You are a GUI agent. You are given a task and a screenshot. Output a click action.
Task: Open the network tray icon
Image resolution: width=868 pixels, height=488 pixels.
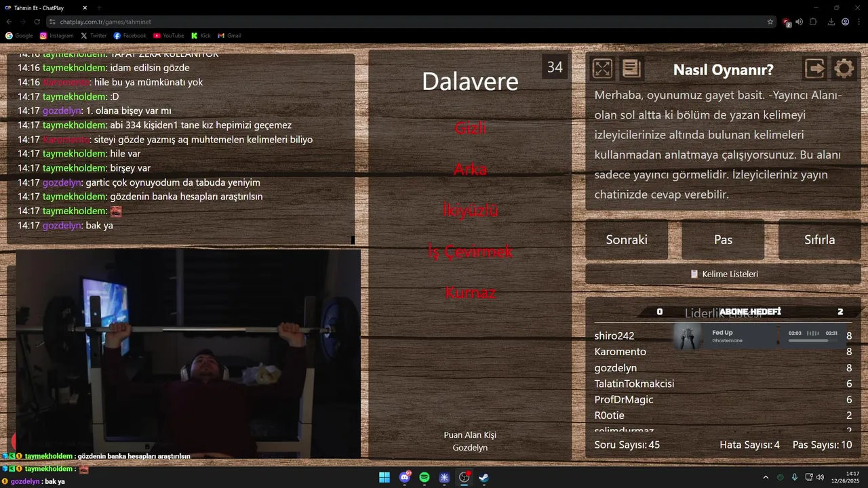click(x=809, y=477)
